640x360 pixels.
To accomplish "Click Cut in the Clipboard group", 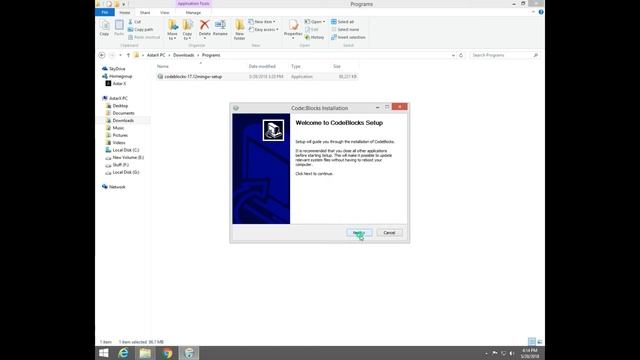I will [135, 22].
